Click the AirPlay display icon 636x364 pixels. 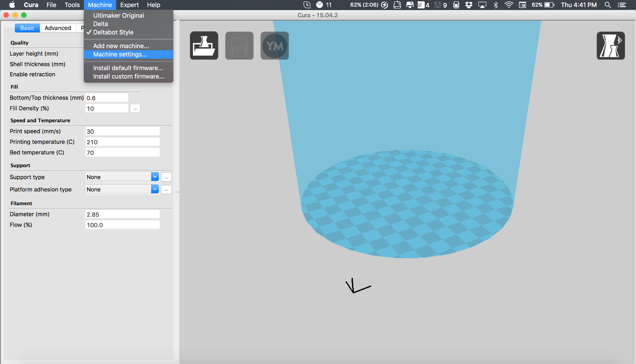(x=482, y=5)
